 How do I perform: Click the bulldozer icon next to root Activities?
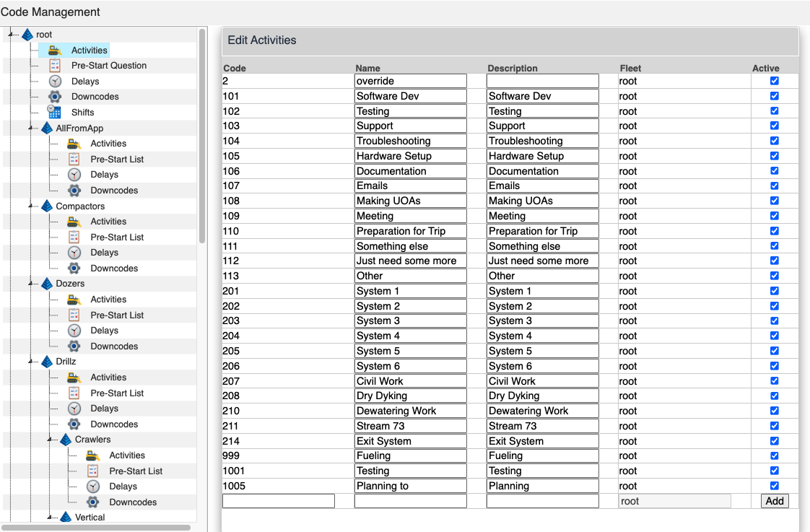click(x=56, y=50)
